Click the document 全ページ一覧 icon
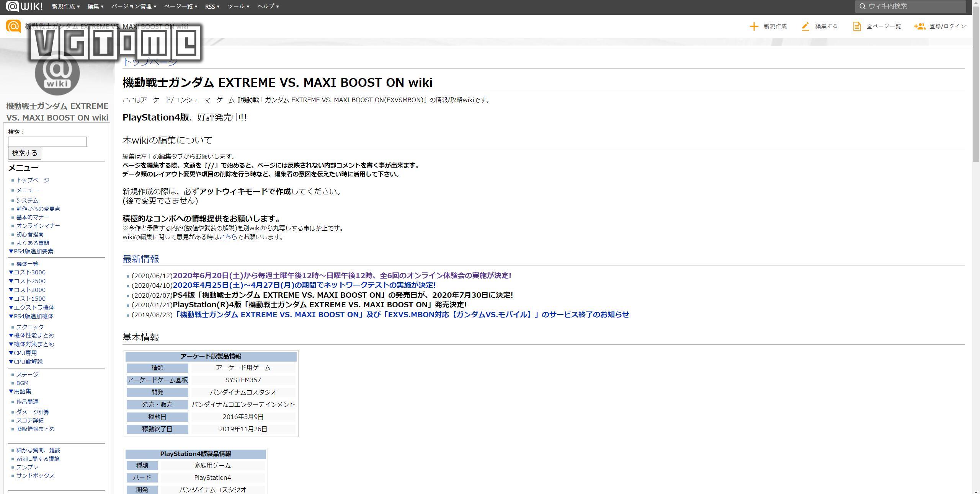This screenshot has height=494, width=980. 857,26
